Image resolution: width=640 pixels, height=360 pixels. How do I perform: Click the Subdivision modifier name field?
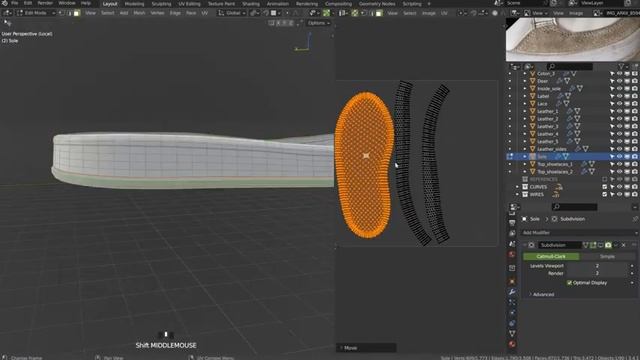tap(560, 245)
